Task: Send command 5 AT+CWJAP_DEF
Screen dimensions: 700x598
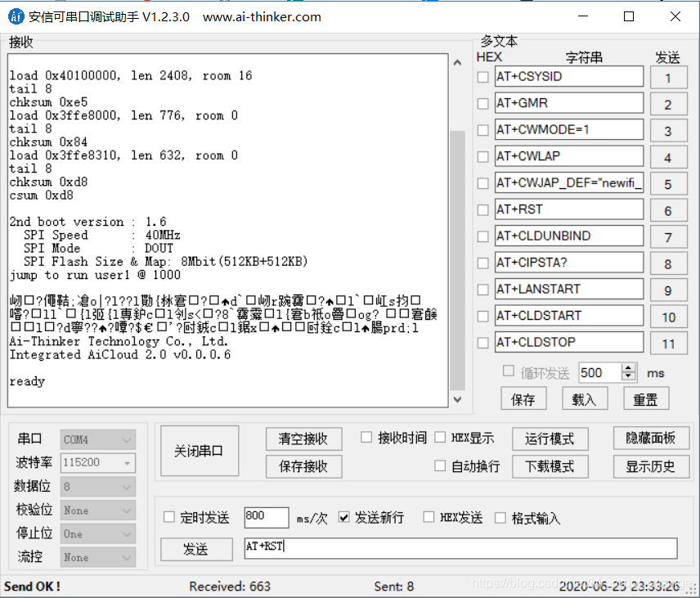Action: point(668,184)
